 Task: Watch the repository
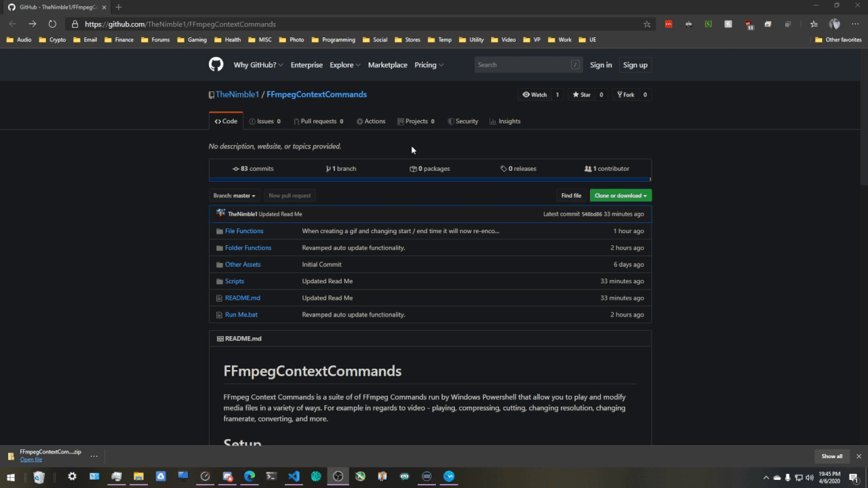coord(534,95)
